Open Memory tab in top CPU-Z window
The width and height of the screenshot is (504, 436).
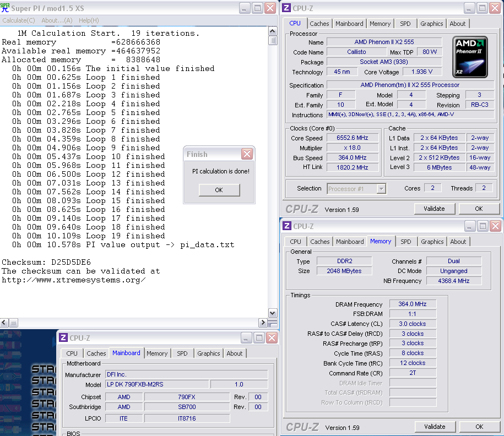(380, 24)
